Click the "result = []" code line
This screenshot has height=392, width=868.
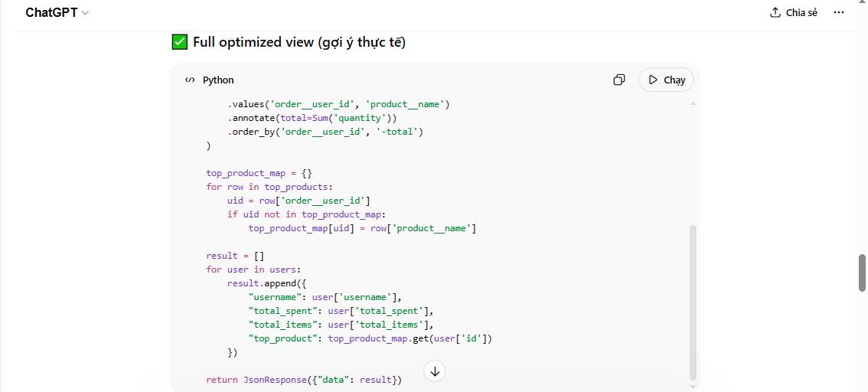pos(234,256)
